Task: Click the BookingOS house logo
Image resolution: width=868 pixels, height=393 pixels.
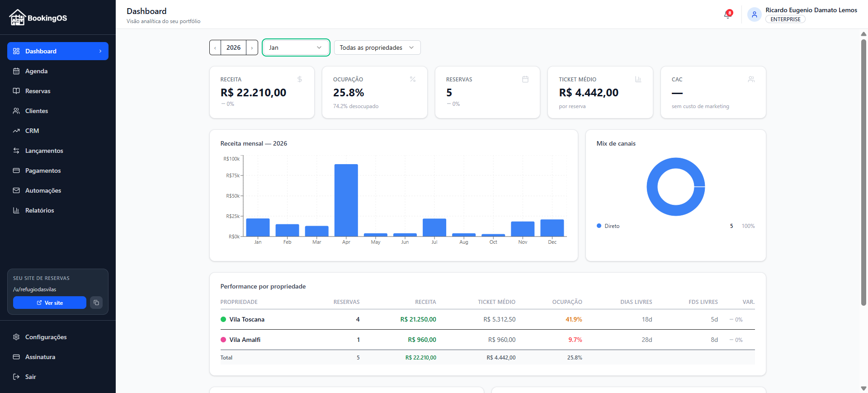Action: point(17,18)
